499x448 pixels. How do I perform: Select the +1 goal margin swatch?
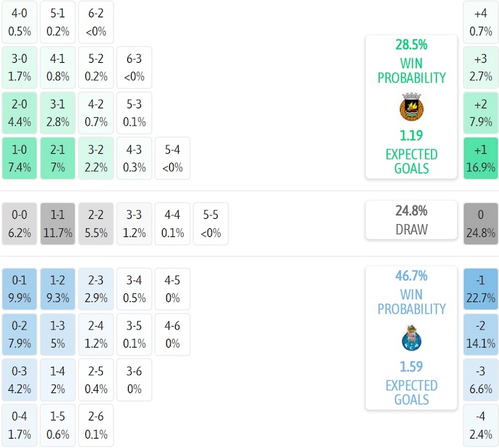pyautogui.click(x=481, y=158)
